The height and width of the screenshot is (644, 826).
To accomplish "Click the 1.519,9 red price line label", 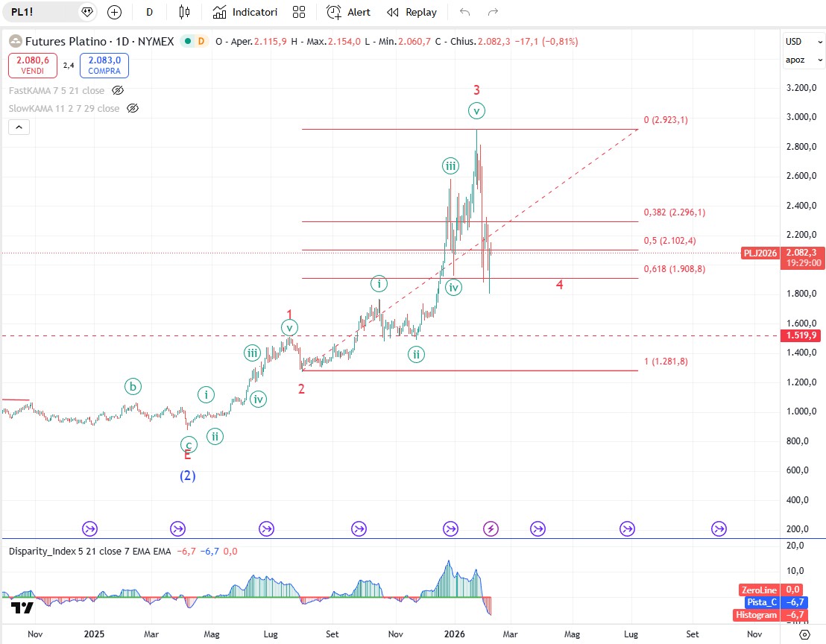I will (x=801, y=335).
